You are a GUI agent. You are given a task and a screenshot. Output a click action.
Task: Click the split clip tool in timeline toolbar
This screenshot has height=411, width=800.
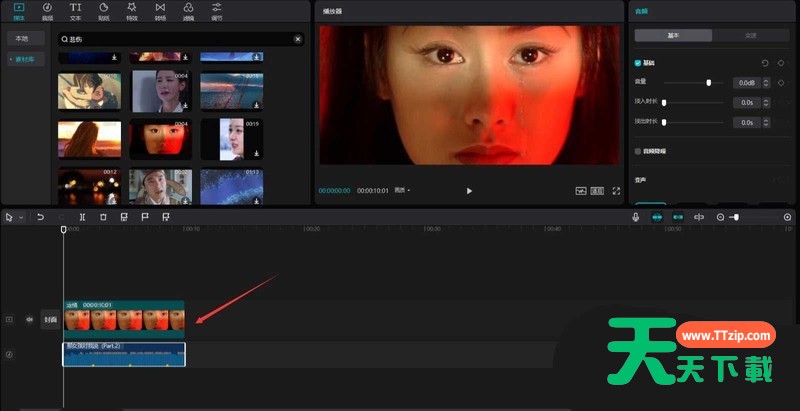pyautogui.click(x=82, y=217)
